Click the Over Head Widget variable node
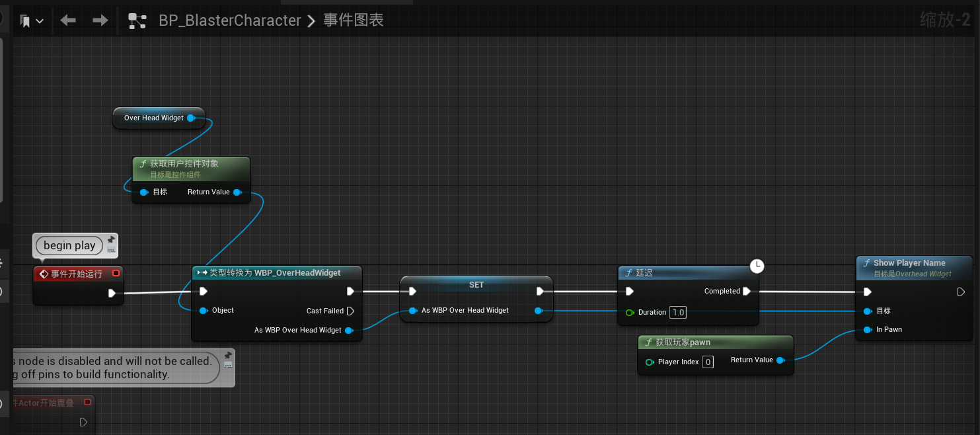Image resolution: width=980 pixels, height=435 pixels. pyautogui.click(x=154, y=118)
